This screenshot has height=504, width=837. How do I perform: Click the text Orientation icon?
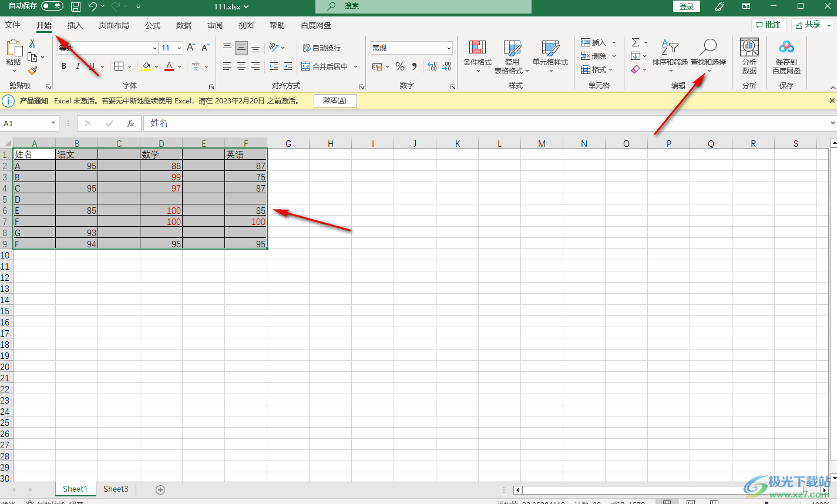pyautogui.click(x=274, y=48)
